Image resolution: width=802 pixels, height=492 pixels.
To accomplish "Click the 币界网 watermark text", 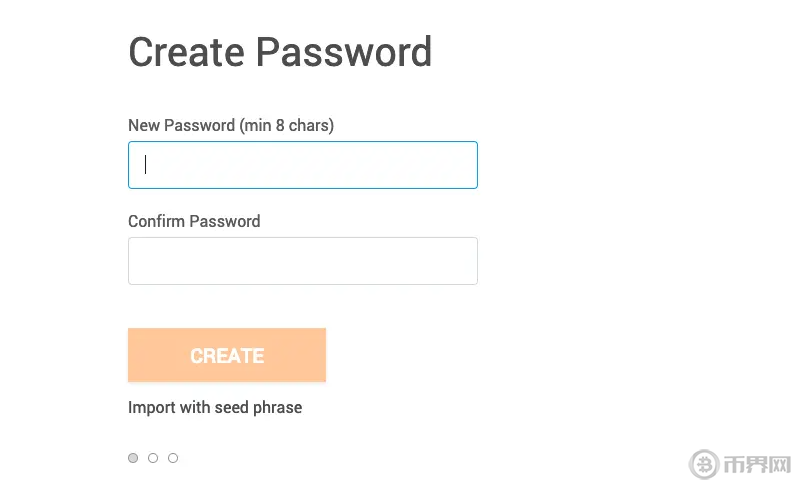I will pyautogui.click(x=758, y=465).
